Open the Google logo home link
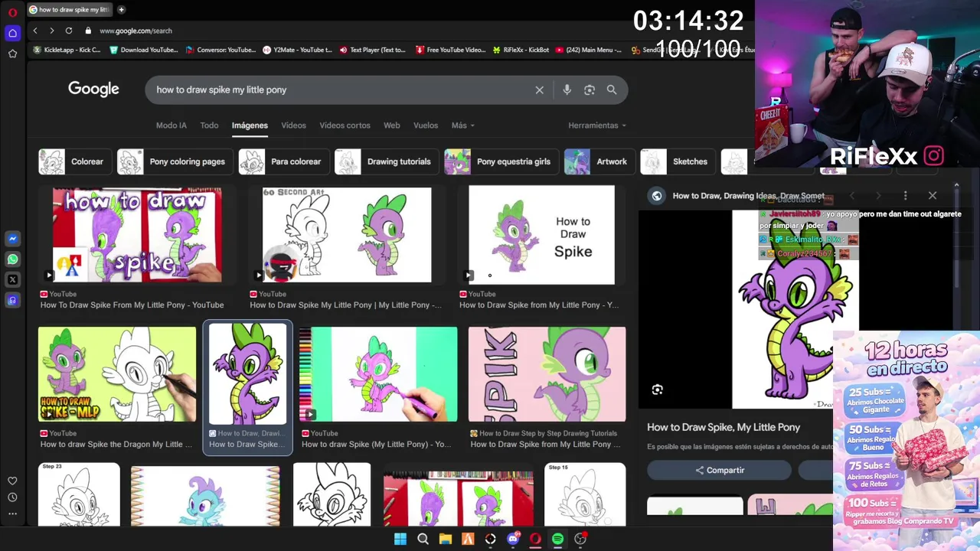This screenshot has height=551, width=980. pyautogui.click(x=93, y=89)
